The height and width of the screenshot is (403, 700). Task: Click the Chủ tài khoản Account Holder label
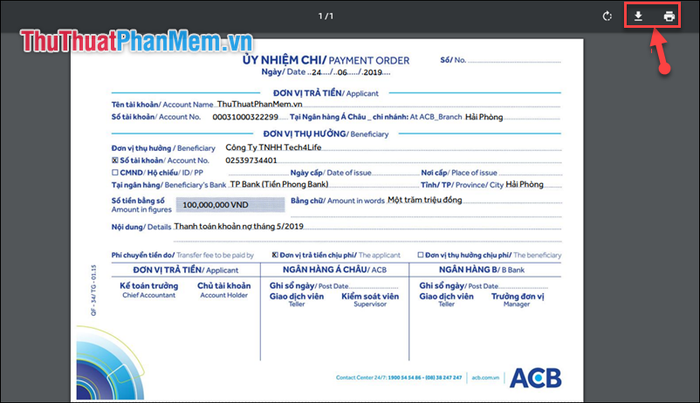click(224, 290)
